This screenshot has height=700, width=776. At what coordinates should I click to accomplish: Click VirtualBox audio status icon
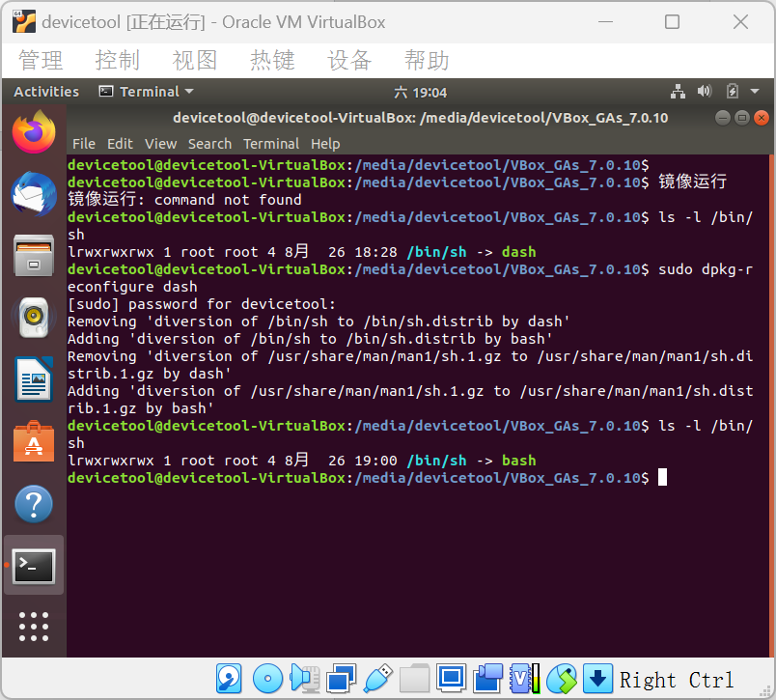(304, 679)
